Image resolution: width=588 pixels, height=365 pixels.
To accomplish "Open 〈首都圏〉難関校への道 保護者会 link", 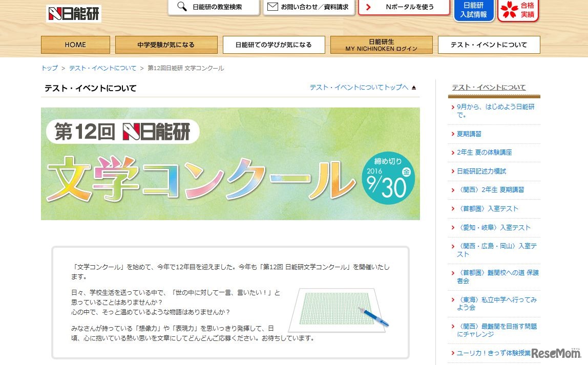I will point(498,276).
